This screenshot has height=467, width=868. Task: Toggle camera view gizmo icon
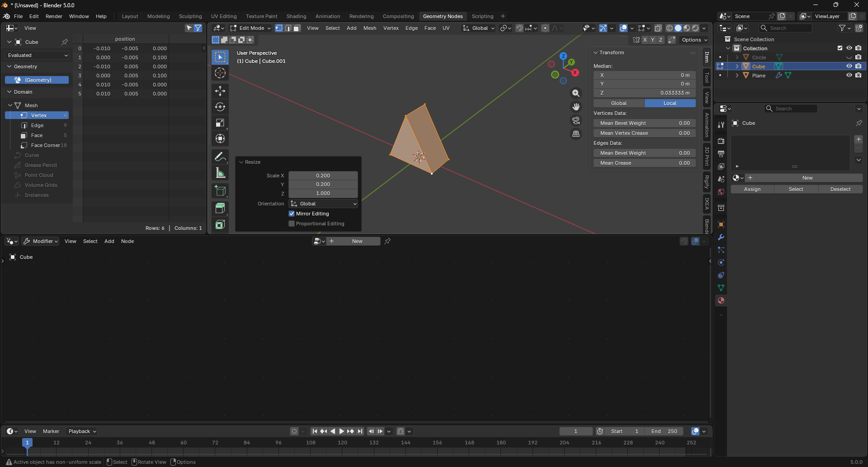pos(576,120)
